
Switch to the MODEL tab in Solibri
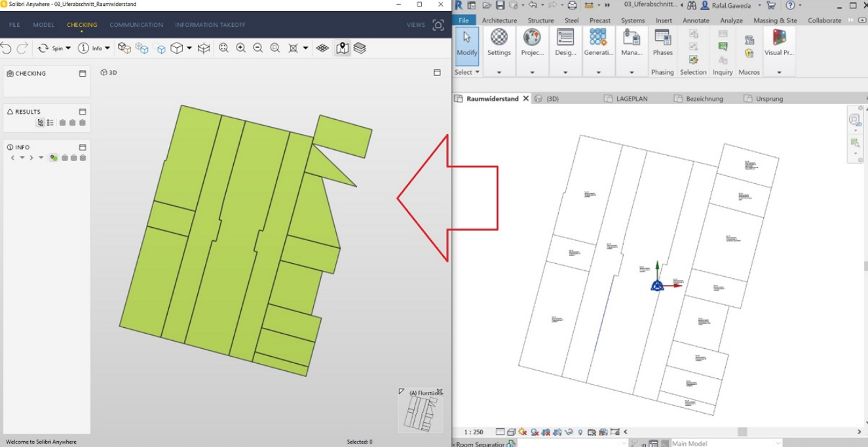44,25
